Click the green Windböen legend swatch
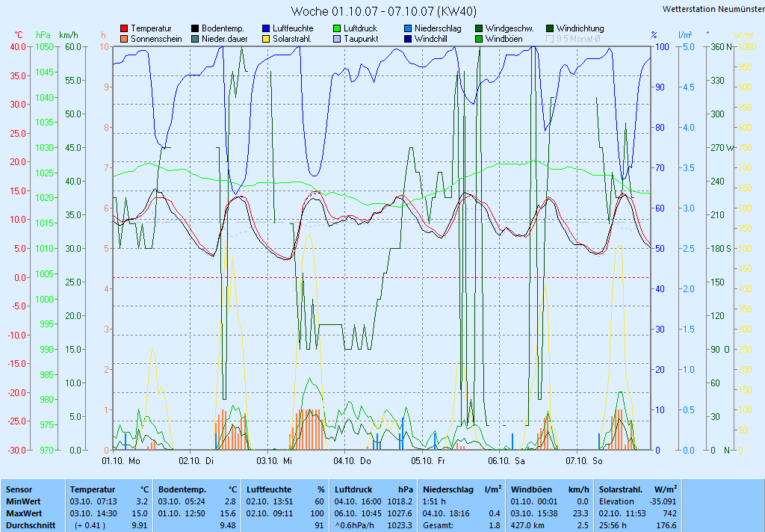The height and width of the screenshot is (532, 765). click(x=479, y=39)
